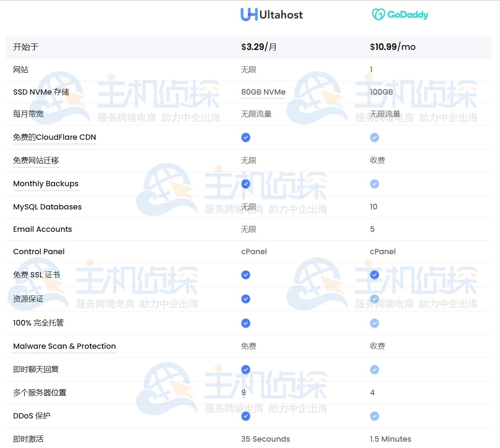Click Ultahost's 无限 in 免费网站迁移 row
This screenshot has height=448, width=500.
249,160
